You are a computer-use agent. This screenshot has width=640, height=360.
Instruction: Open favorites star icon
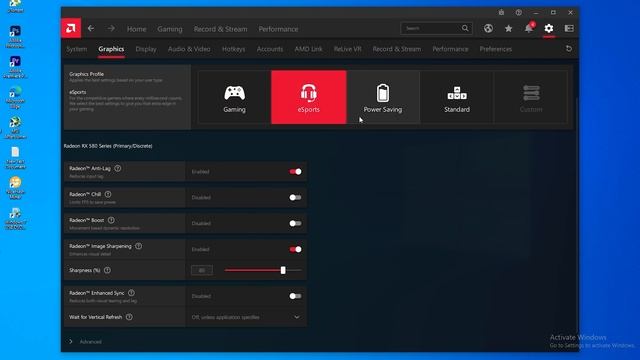(x=508, y=28)
